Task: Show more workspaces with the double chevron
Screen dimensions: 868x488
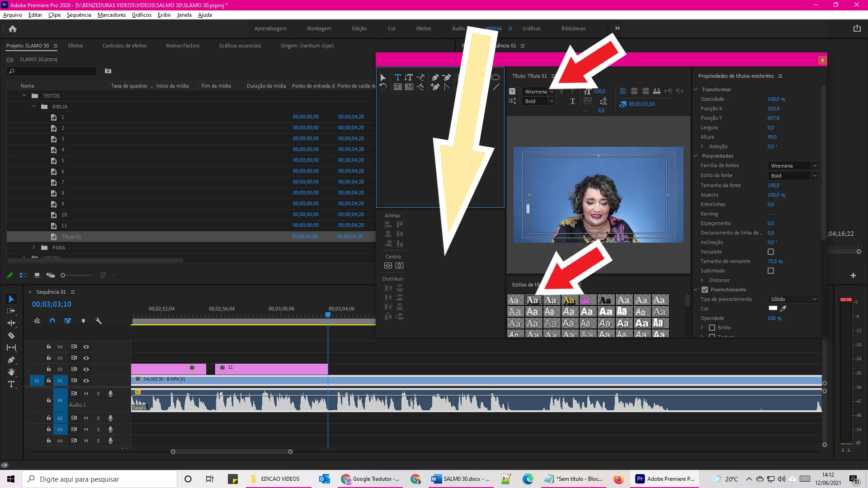Action: [617, 28]
